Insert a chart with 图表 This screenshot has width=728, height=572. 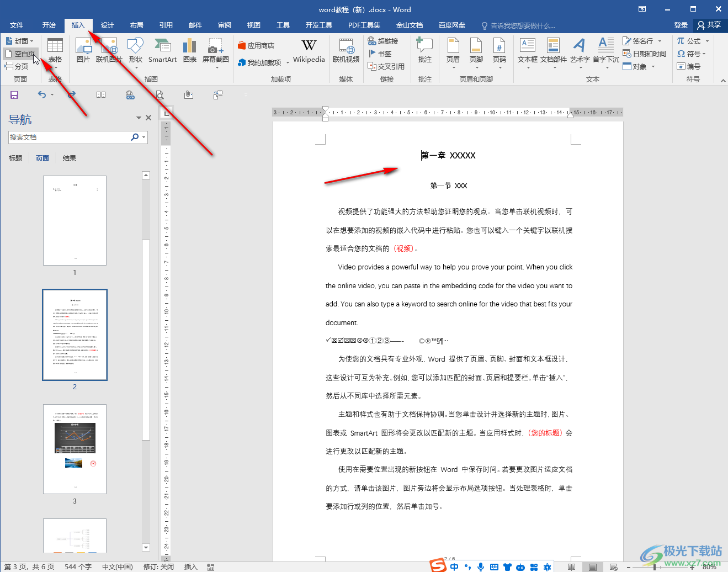(x=190, y=51)
